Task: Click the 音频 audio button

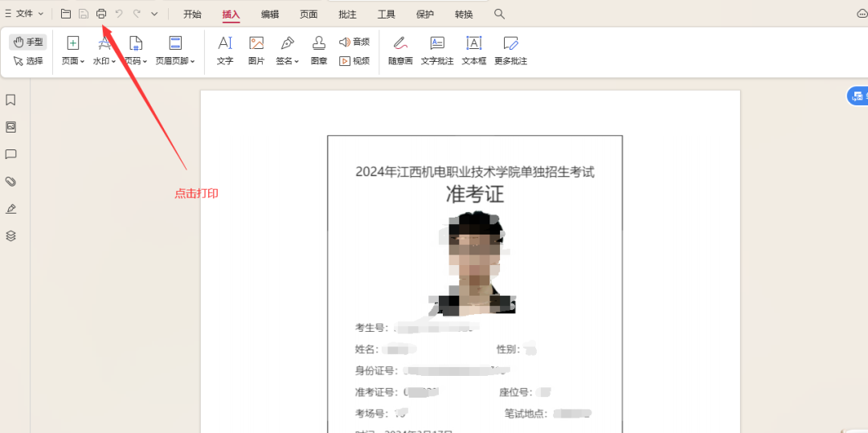Action: pyautogui.click(x=354, y=42)
